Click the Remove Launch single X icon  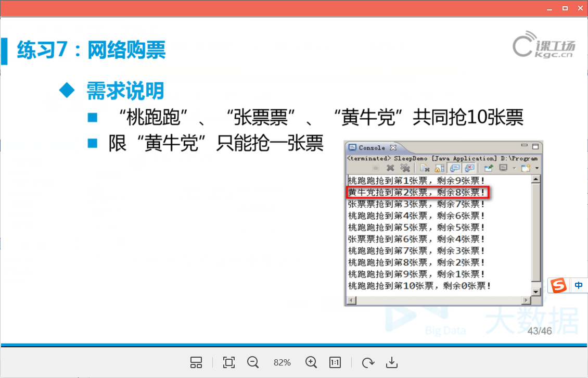tap(390, 168)
